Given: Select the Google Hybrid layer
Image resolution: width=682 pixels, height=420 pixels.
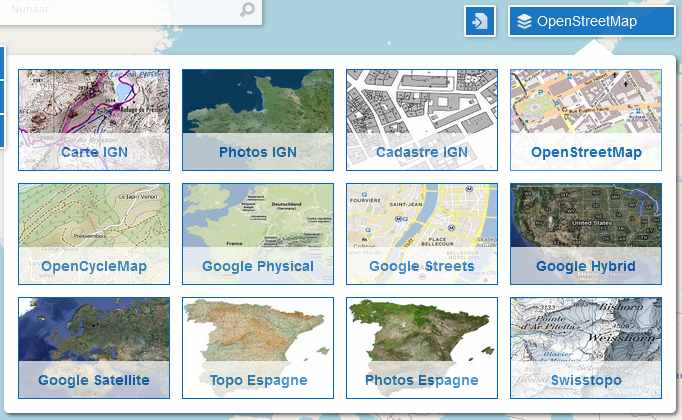Looking at the screenshot, I should pyautogui.click(x=586, y=234).
